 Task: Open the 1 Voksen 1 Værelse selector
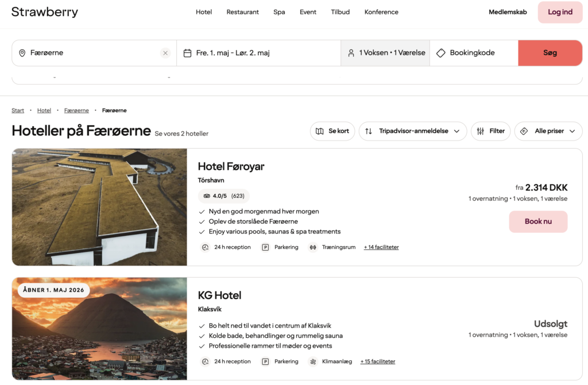pos(385,53)
